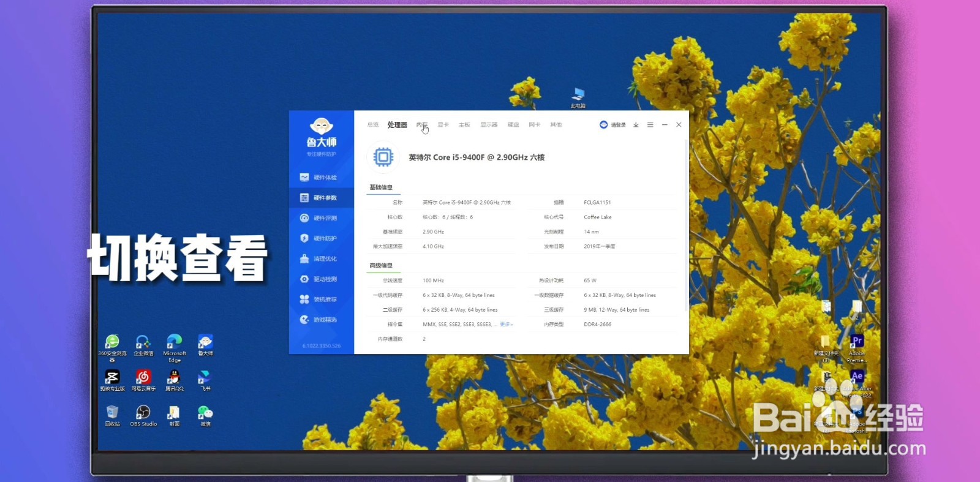This screenshot has width=980, height=482.
Task: Click the vertical scrollbar in content panel
Action: (685, 227)
